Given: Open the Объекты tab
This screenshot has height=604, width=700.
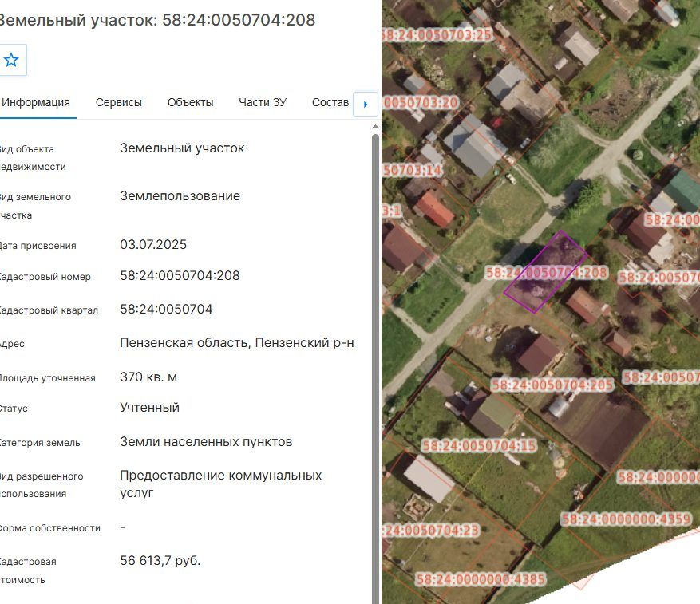Looking at the screenshot, I should (190, 102).
